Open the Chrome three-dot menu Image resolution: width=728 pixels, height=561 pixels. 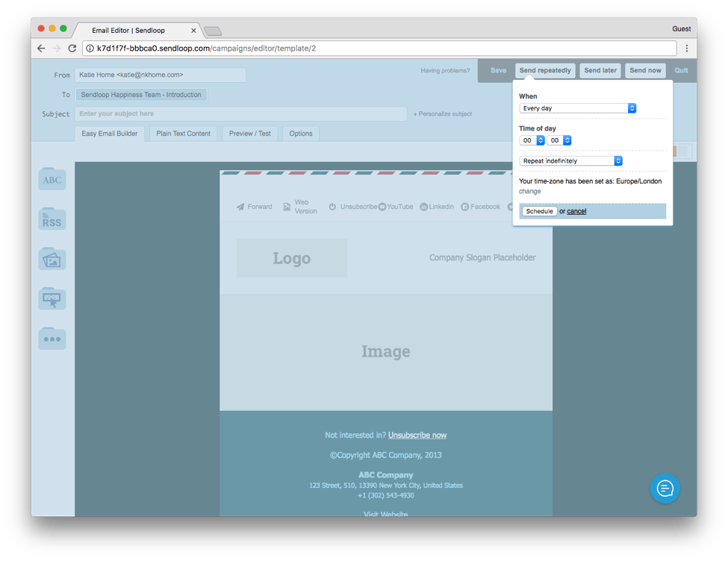pyautogui.click(x=687, y=48)
